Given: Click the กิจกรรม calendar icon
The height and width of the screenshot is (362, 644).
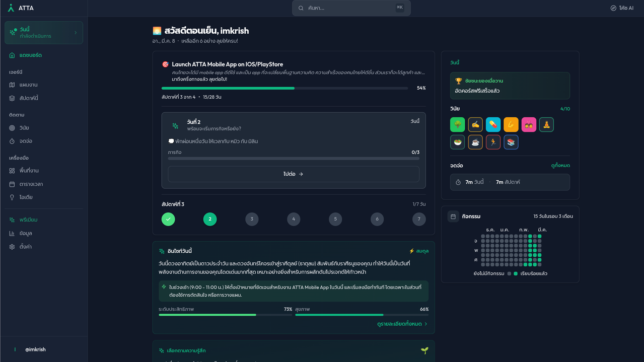Looking at the screenshot, I should pyautogui.click(x=453, y=216).
